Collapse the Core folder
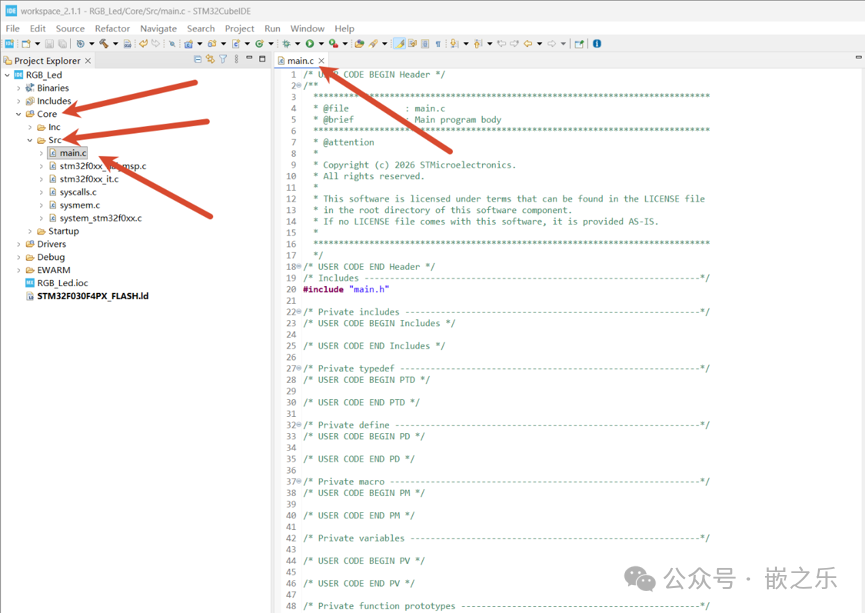The width and height of the screenshot is (865, 613). pyautogui.click(x=19, y=114)
